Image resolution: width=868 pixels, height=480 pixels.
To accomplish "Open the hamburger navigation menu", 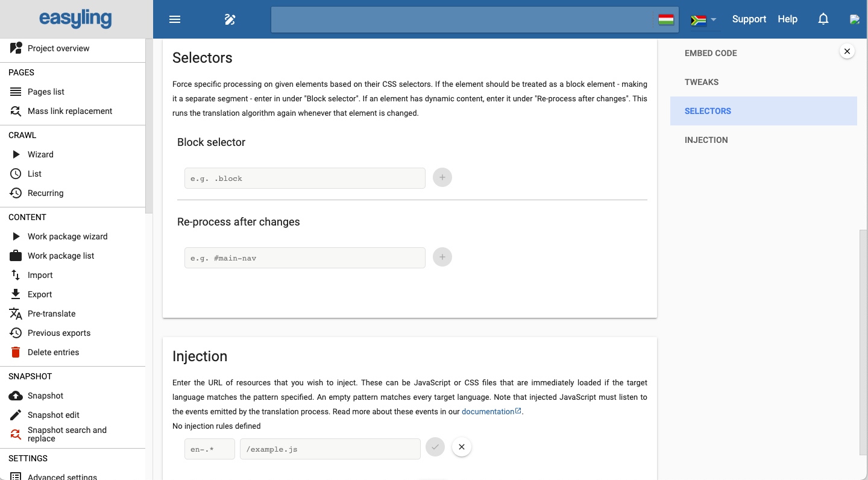I will [175, 19].
